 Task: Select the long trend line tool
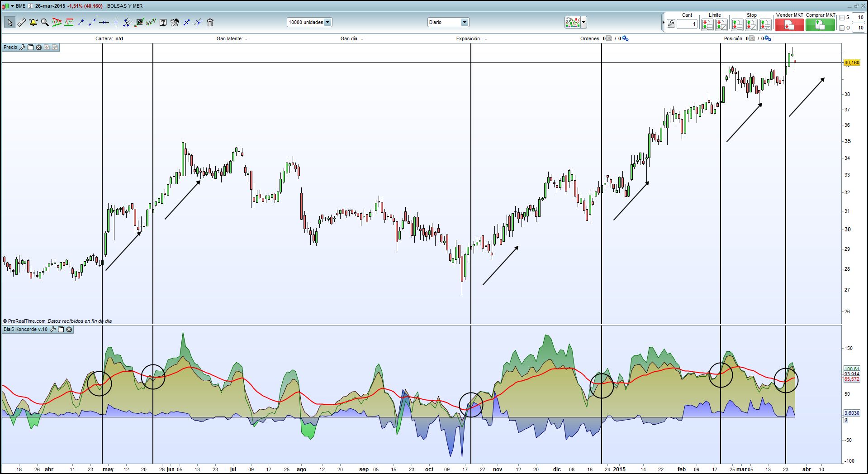coord(92,22)
